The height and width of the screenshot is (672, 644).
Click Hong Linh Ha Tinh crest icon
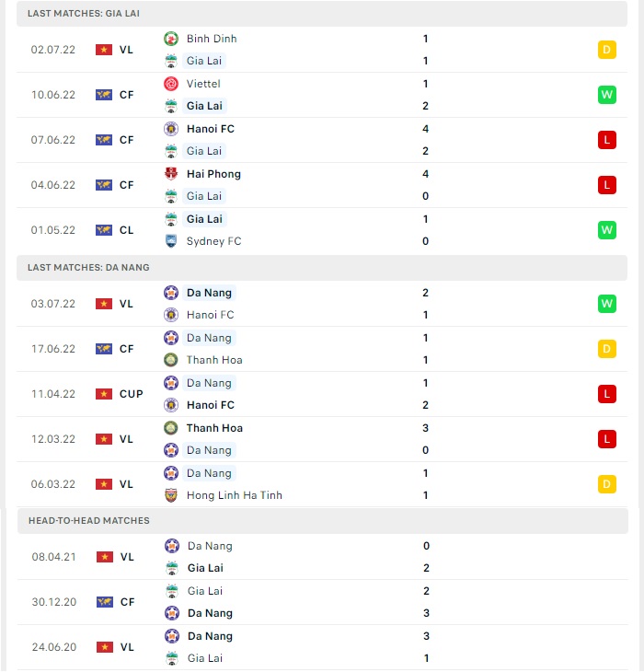click(171, 495)
